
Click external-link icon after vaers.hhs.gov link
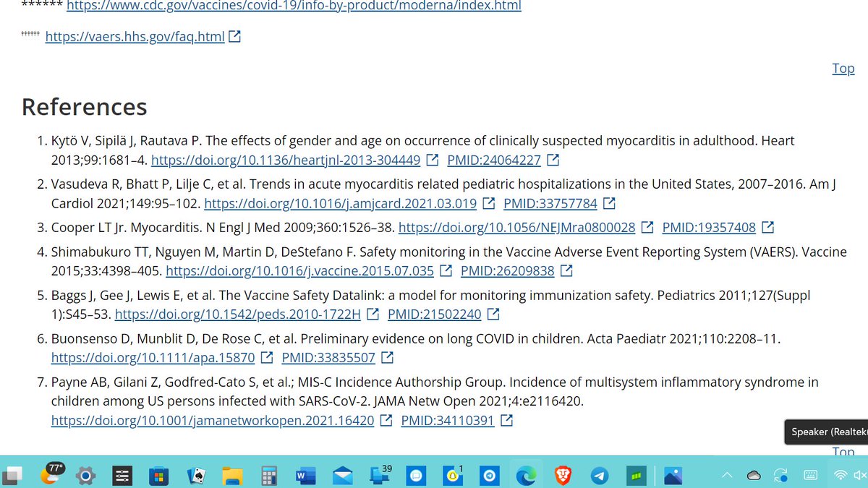pos(234,36)
